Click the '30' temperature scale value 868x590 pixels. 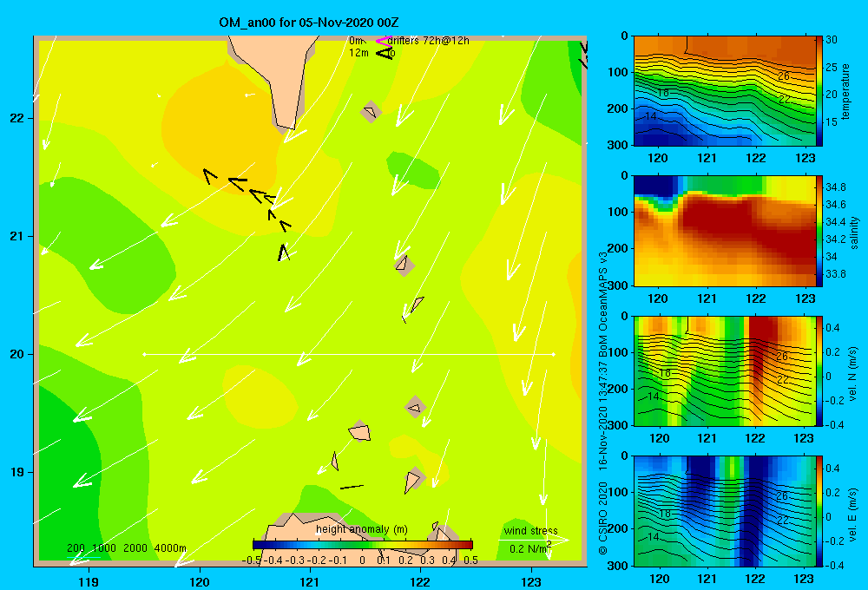click(x=831, y=40)
